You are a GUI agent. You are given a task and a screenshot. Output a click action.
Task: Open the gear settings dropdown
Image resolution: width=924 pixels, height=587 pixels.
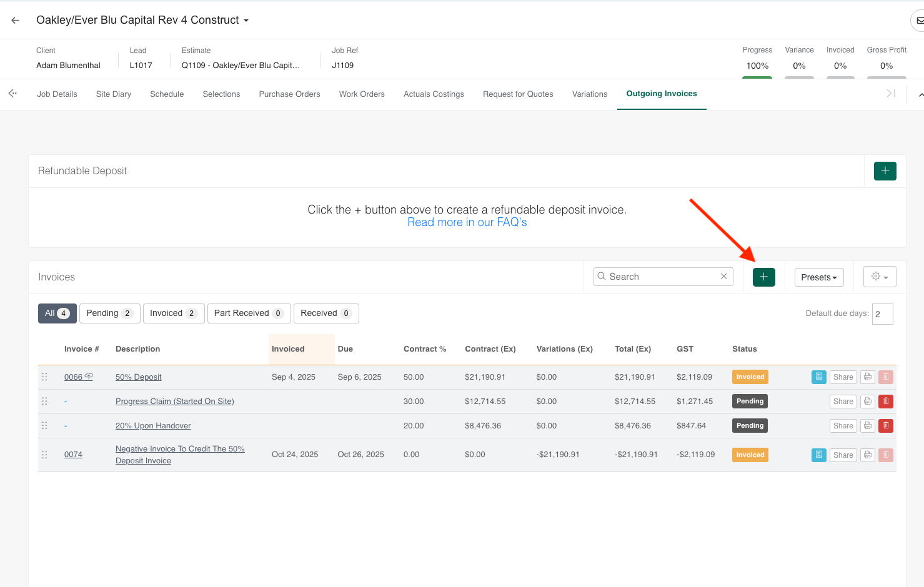tap(879, 277)
